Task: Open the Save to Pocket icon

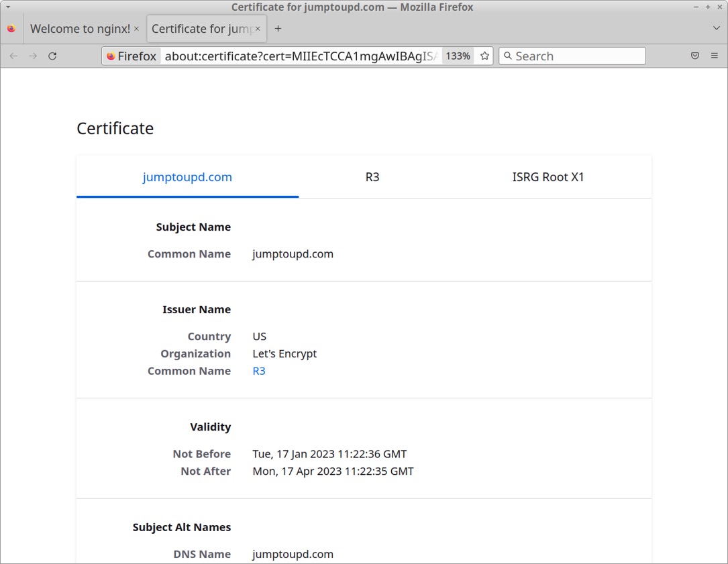Action: tap(695, 56)
